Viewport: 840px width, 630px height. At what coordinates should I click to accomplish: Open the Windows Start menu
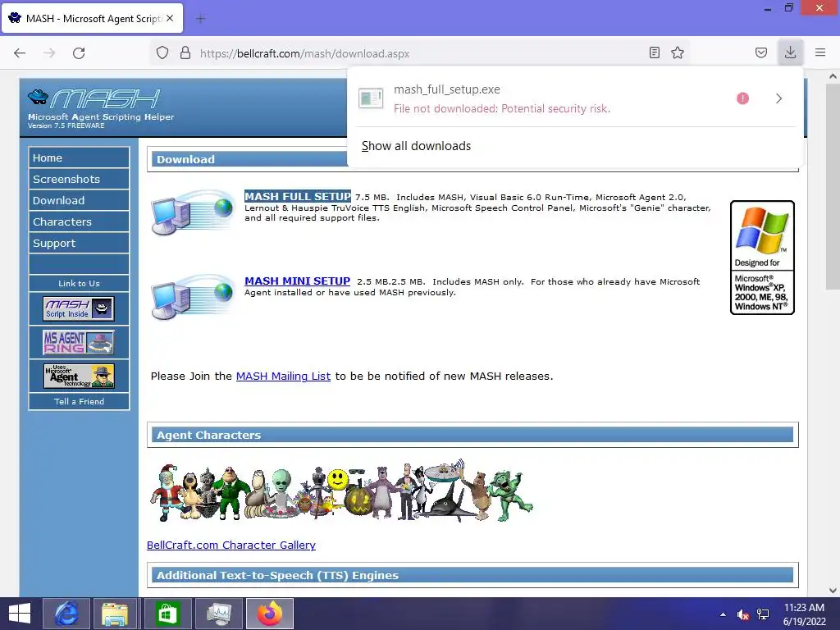pyautogui.click(x=20, y=614)
